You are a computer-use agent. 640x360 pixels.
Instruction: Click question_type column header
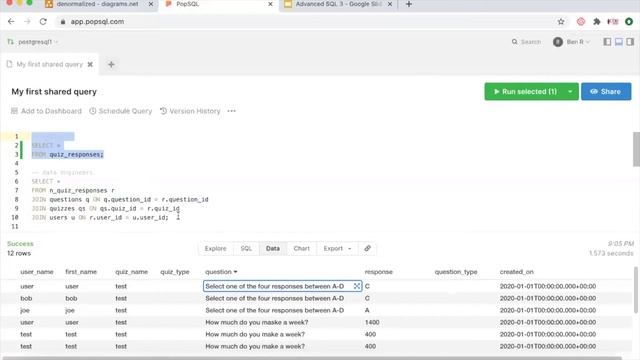pyautogui.click(x=456, y=272)
